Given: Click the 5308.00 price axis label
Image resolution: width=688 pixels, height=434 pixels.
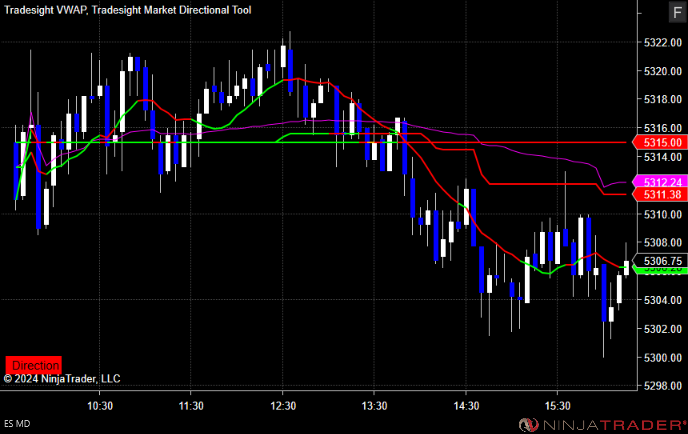Looking at the screenshot, I should coord(663,243).
